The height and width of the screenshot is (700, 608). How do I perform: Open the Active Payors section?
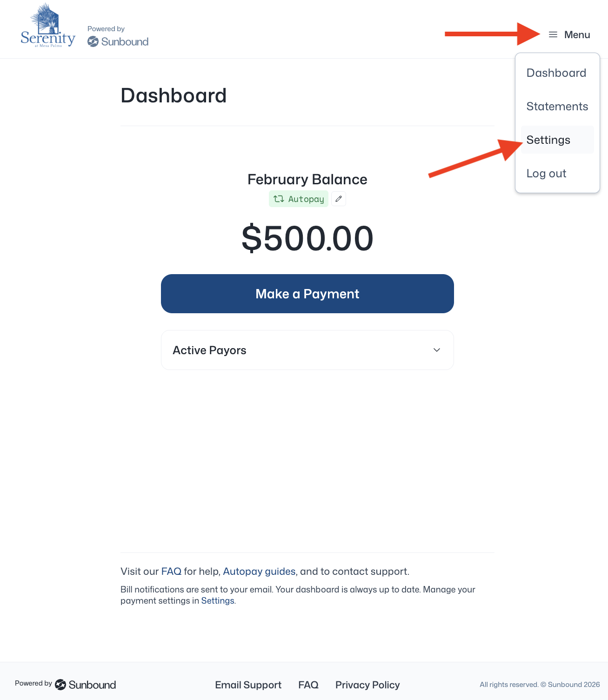209,350
